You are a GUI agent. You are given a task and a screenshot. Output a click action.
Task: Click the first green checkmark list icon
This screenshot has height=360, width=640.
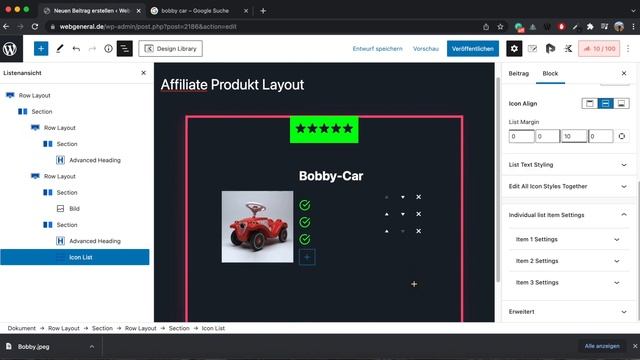point(304,205)
